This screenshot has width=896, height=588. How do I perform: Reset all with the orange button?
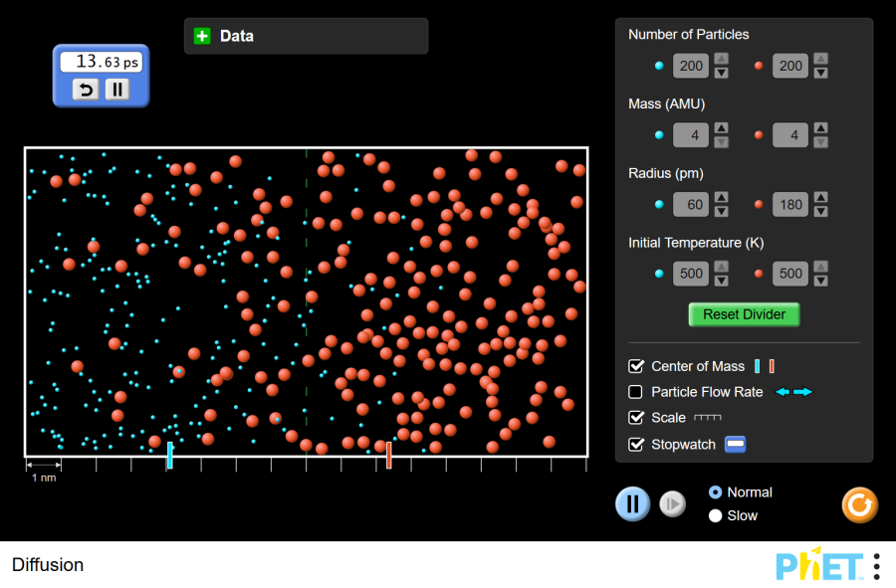(859, 504)
